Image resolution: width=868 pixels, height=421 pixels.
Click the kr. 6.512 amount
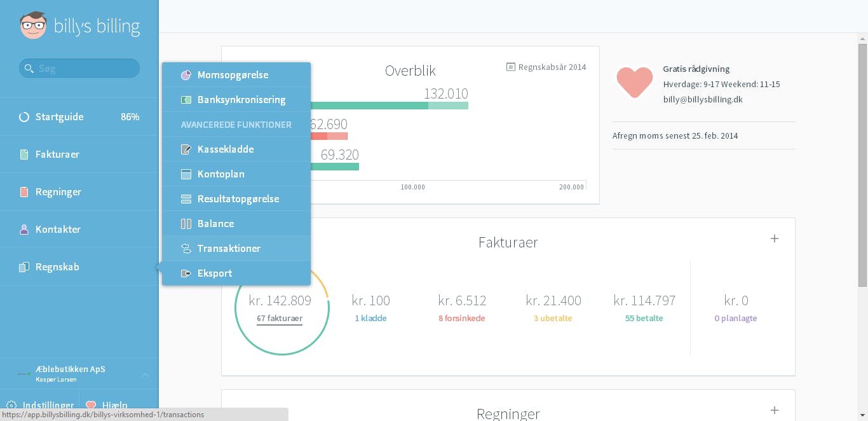point(462,300)
